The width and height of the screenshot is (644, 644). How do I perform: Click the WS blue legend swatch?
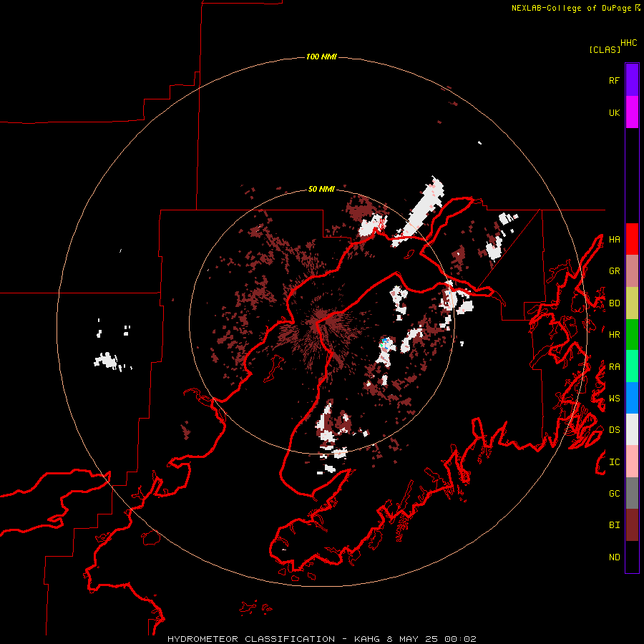click(632, 398)
